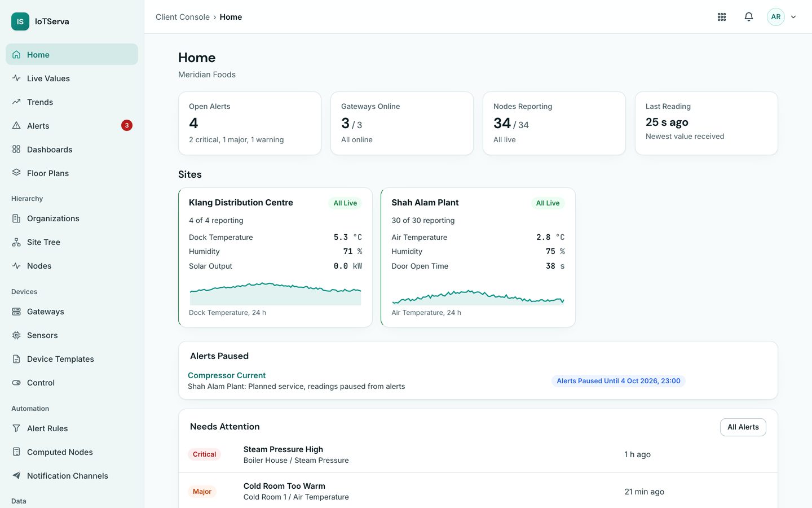Click the All Alerts button
Image resolution: width=812 pixels, height=508 pixels.
click(743, 427)
